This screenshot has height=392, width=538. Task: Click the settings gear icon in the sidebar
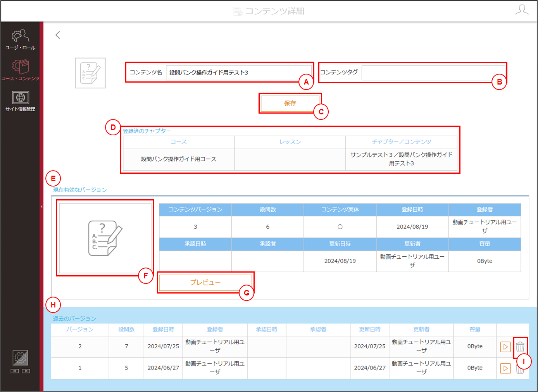click(x=20, y=357)
